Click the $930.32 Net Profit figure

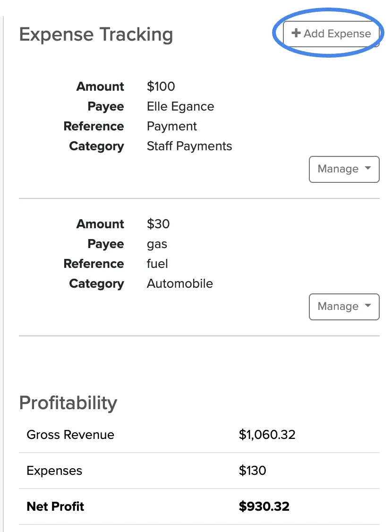[264, 506]
